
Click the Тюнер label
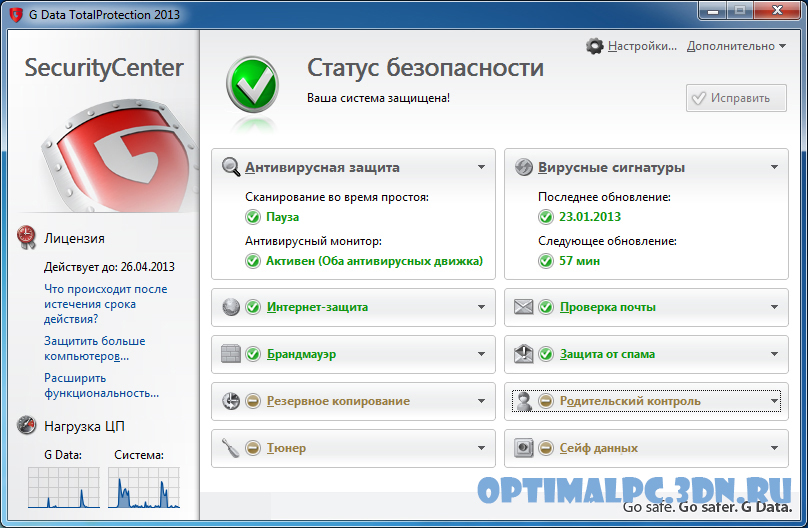[x=286, y=448]
